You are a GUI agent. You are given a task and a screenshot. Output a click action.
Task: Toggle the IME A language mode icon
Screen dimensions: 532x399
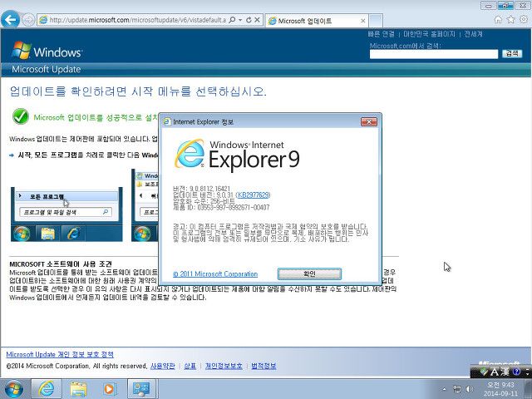point(495,372)
